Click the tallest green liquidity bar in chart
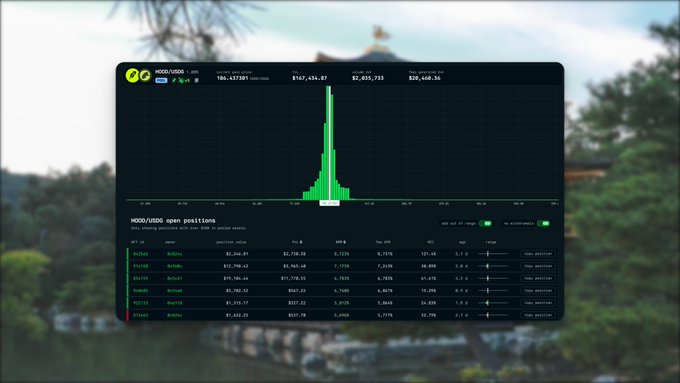The width and height of the screenshot is (680, 383). tap(328, 143)
